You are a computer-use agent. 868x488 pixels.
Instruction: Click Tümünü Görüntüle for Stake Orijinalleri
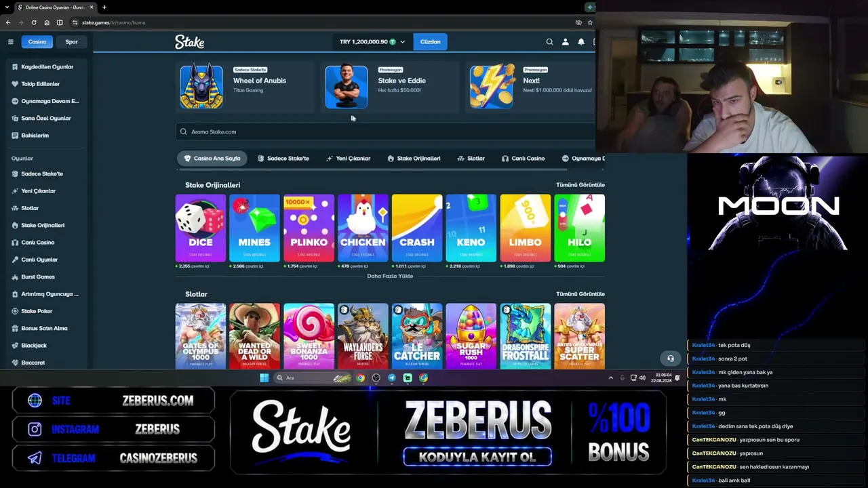point(580,185)
